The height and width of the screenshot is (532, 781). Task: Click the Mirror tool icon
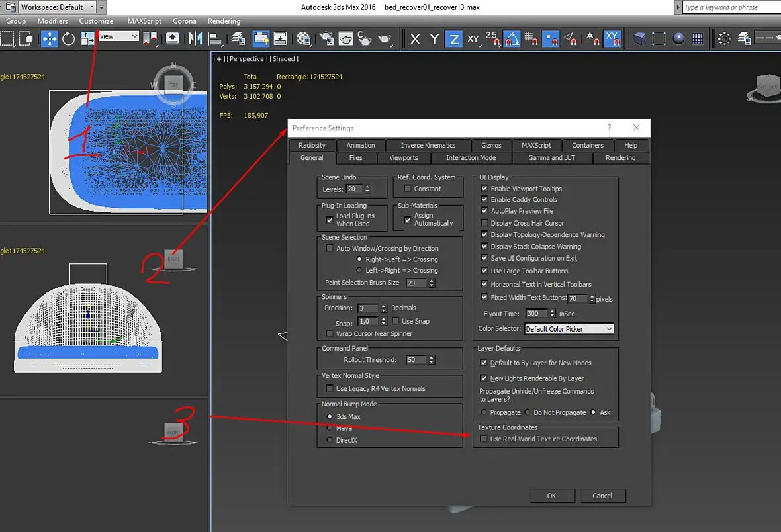pyautogui.click(x=195, y=38)
